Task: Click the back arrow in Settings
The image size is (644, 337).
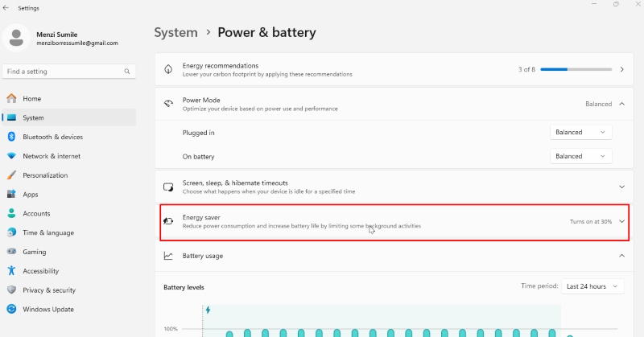Action: pyautogui.click(x=6, y=8)
